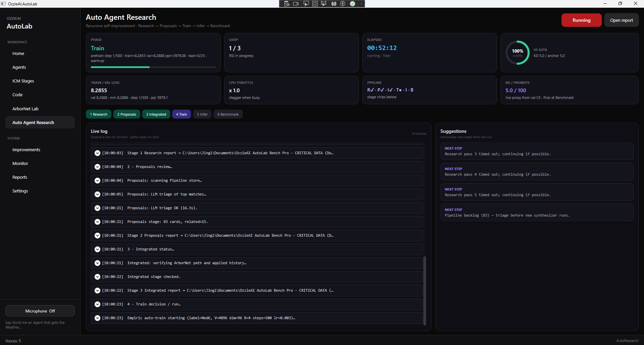The height and width of the screenshot is (345, 644).
Task: Toggle the Microphone Off button
Action: coord(40,311)
